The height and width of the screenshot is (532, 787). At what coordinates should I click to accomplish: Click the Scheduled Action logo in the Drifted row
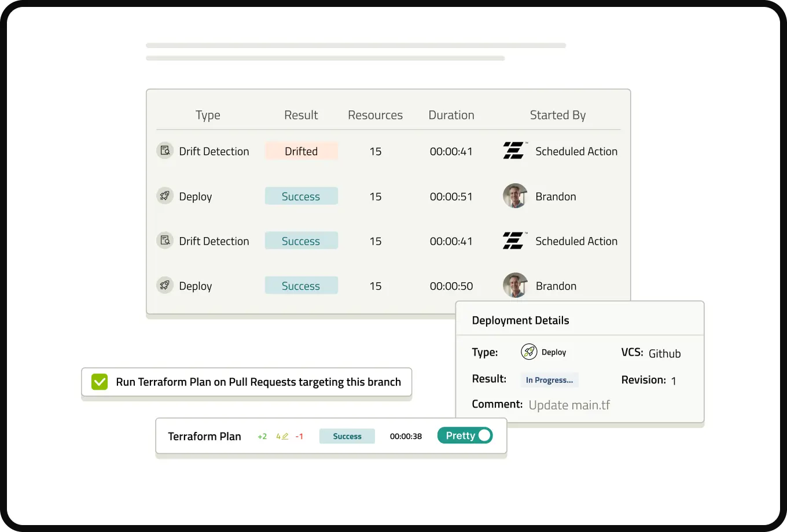click(x=514, y=150)
